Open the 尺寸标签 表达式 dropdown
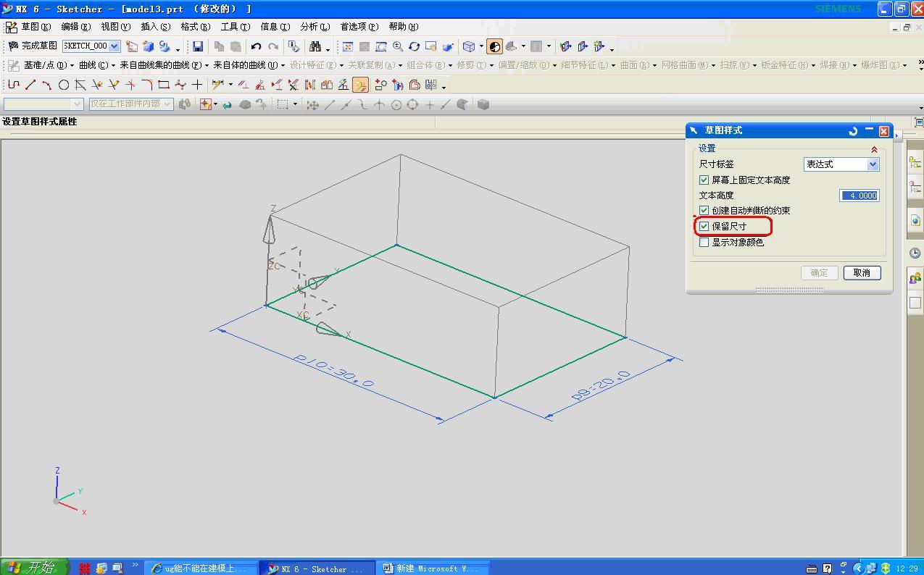The image size is (924, 575). 841,164
